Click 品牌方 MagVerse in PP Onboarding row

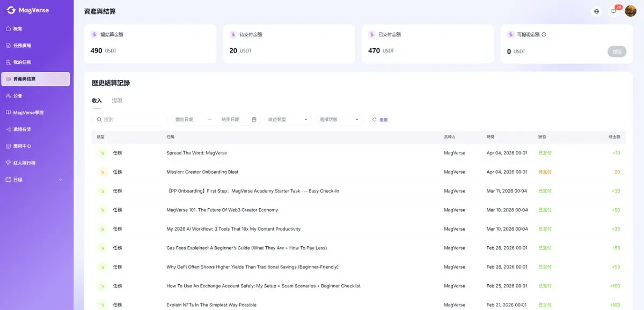455,191
